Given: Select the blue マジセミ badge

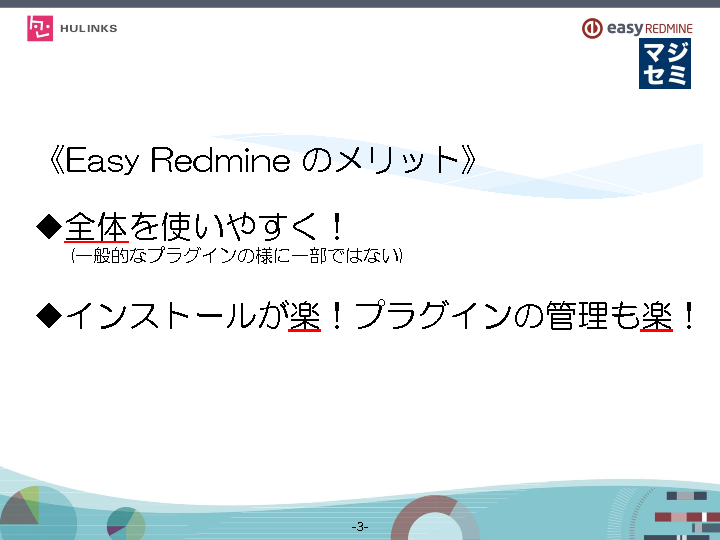Looking at the screenshot, I should (x=665, y=64).
